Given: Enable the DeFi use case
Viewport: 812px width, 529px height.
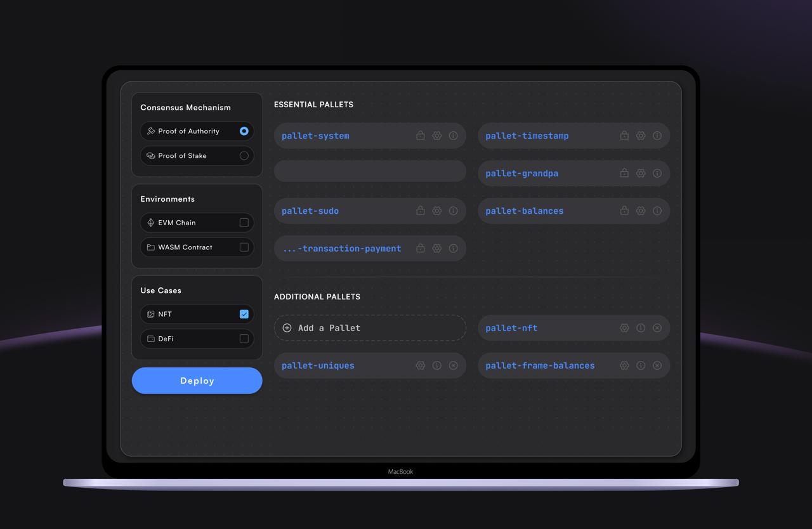Looking at the screenshot, I should pyautogui.click(x=243, y=338).
